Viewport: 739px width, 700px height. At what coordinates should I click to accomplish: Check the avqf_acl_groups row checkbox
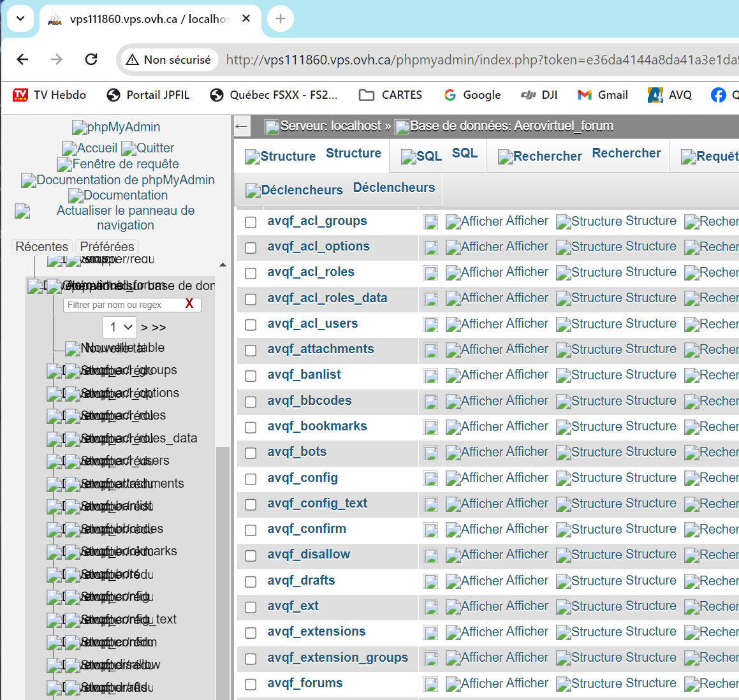click(x=251, y=222)
